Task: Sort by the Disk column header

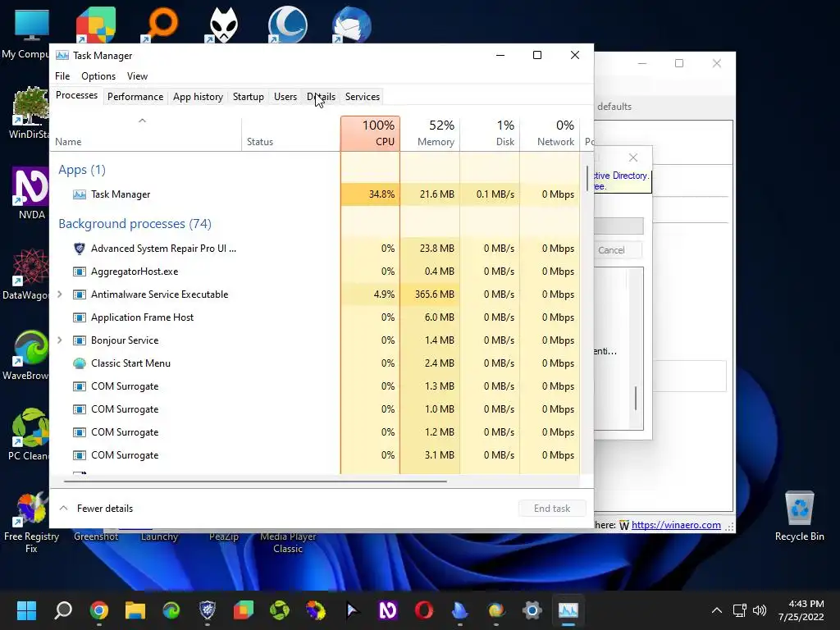Action: [490, 134]
